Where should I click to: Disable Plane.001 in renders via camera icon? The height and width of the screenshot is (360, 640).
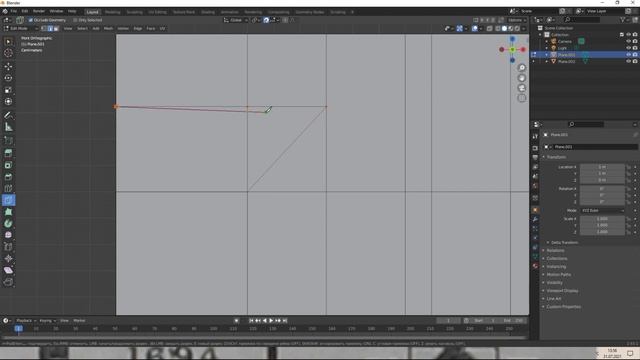(x=635, y=54)
